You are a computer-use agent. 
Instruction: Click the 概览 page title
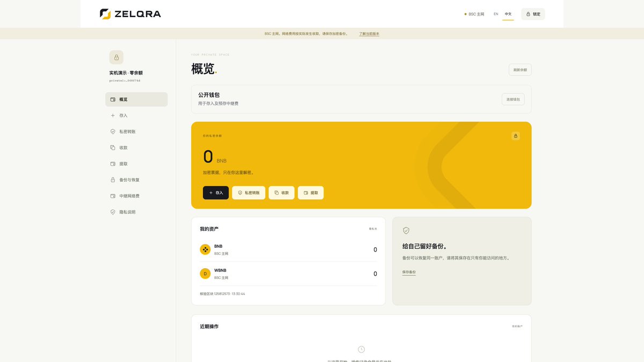[x=203, y=69]
